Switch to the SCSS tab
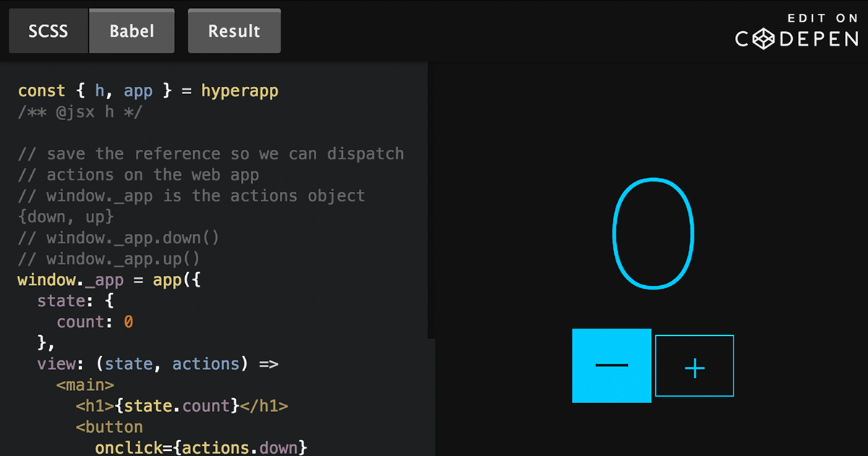 [x=48, y=31]
